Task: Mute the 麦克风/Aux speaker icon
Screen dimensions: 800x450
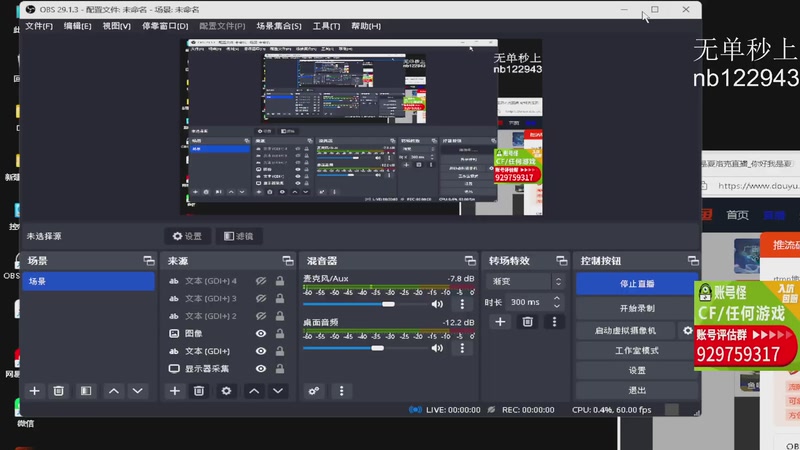Action: (437, 304)
